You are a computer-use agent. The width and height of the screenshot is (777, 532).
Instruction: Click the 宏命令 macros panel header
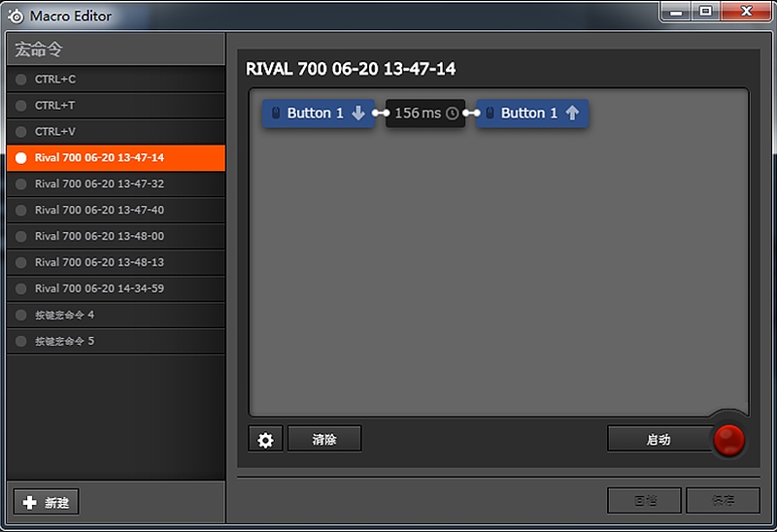pyautogui.click(x=116, y=50)
